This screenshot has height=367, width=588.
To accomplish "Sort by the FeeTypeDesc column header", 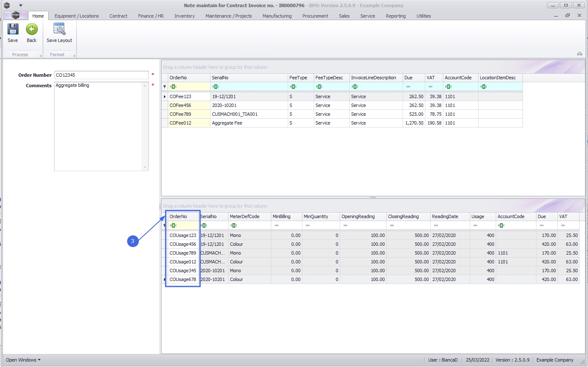I will 329,78.
